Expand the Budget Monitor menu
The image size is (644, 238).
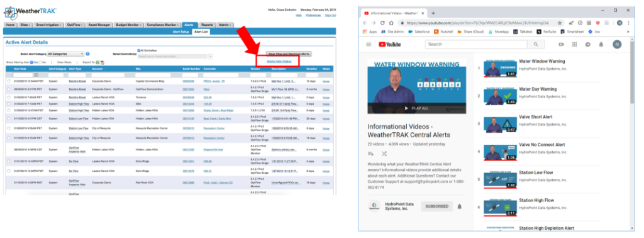coord(128,25)
